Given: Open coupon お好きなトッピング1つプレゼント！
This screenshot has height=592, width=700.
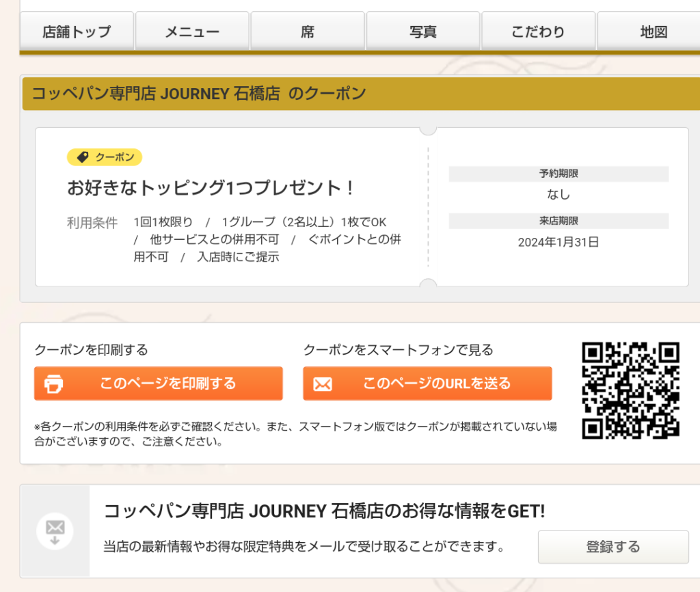Looking at the screenshot, I should tap(211, 187).
